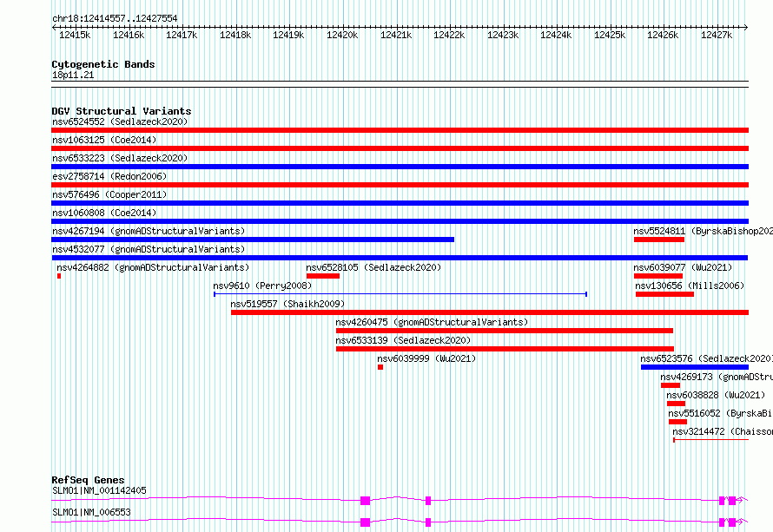
Task: Open the nsv5516052 ByrskaBishop label
Action: 720,413
